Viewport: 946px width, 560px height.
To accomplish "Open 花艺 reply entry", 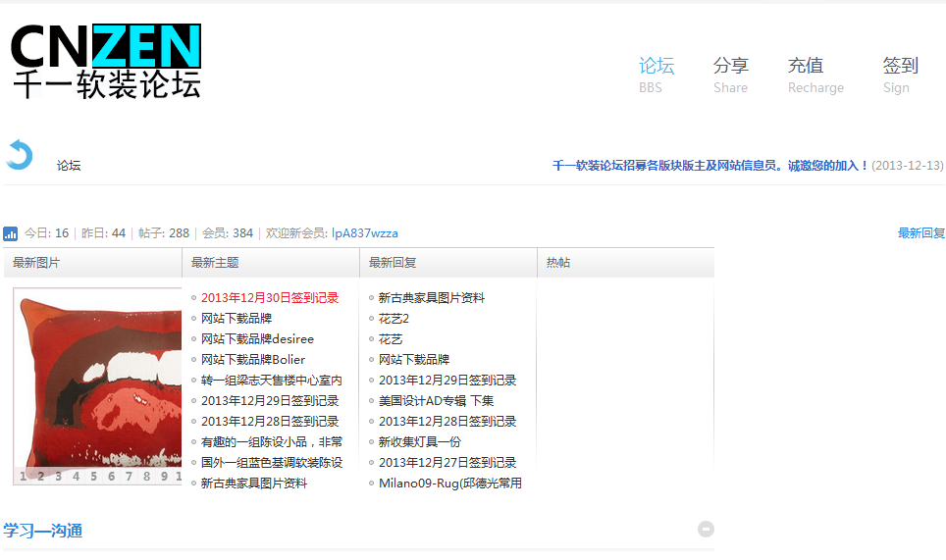I will (391, 339).
